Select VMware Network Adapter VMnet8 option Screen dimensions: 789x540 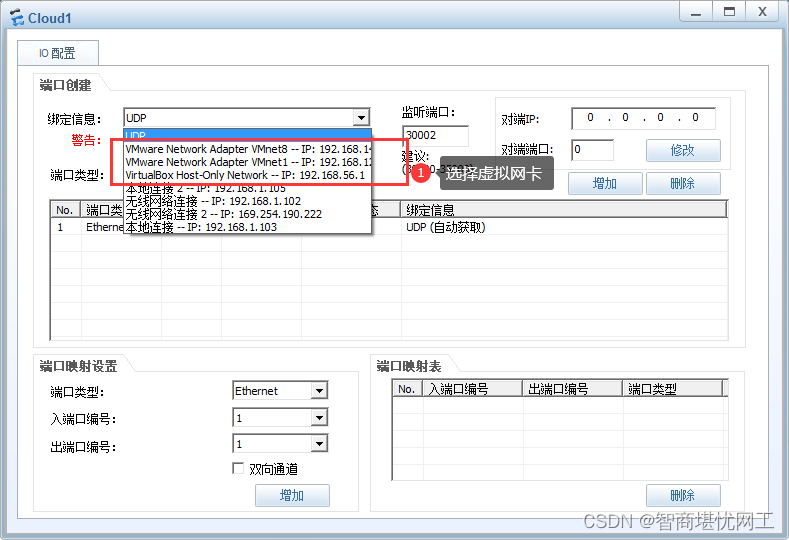pos(248,149)
